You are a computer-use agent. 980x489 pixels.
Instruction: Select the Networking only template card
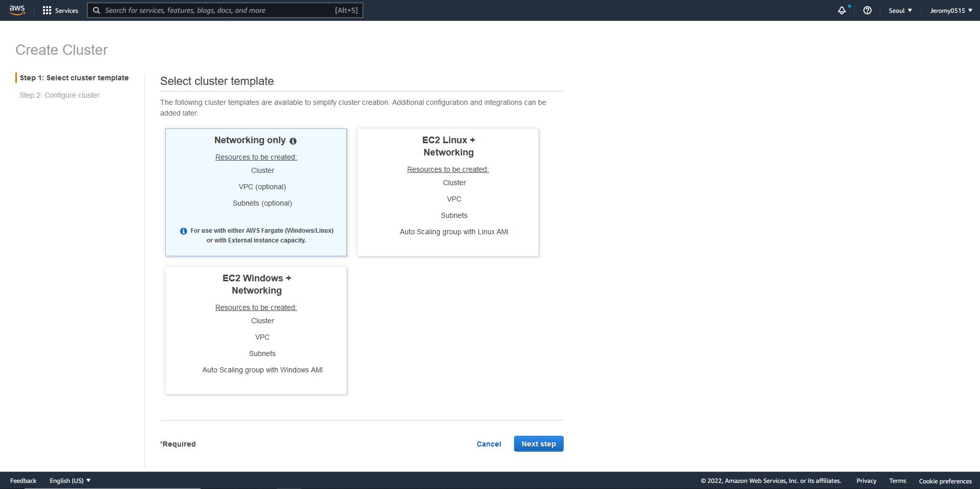pos(256,192)
